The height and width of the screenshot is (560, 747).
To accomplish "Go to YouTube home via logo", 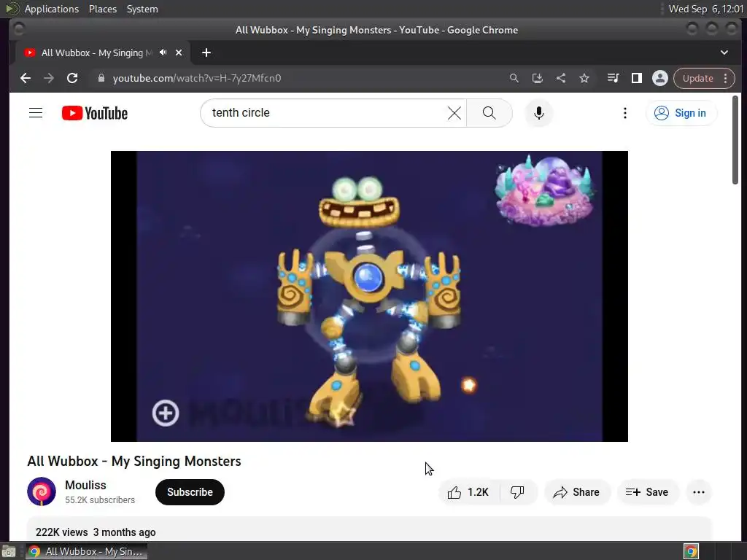I will (95, 113).
